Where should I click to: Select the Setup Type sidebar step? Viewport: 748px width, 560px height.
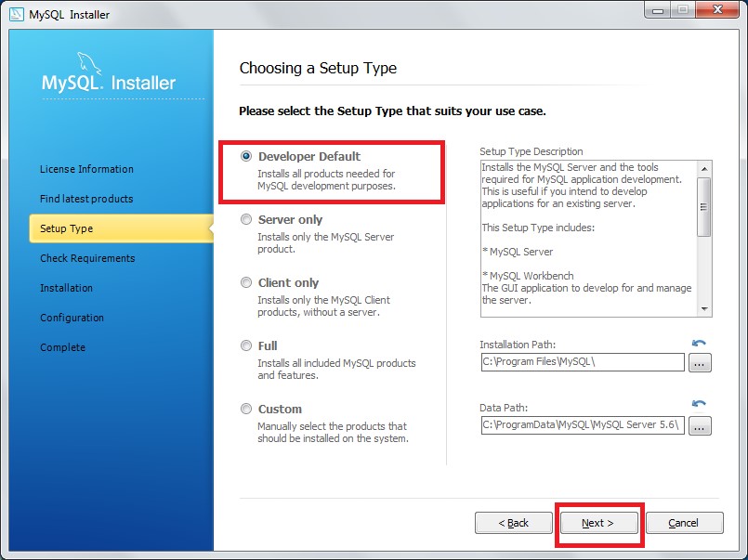tap(121, 228)
